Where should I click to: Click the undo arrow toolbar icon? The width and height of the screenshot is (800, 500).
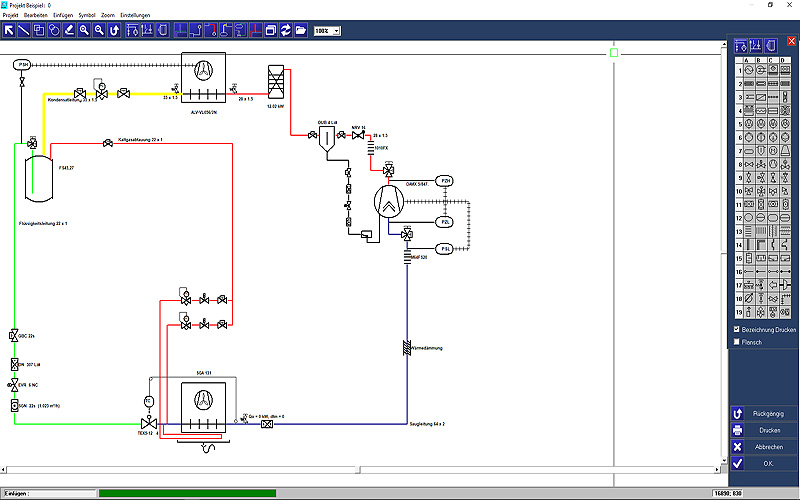click(x=114, y=30)
